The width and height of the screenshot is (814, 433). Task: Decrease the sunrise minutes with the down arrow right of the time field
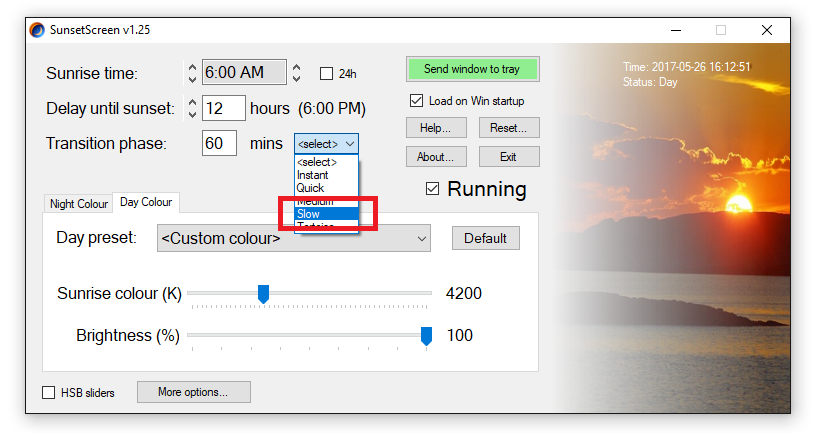tap(296, 78)
